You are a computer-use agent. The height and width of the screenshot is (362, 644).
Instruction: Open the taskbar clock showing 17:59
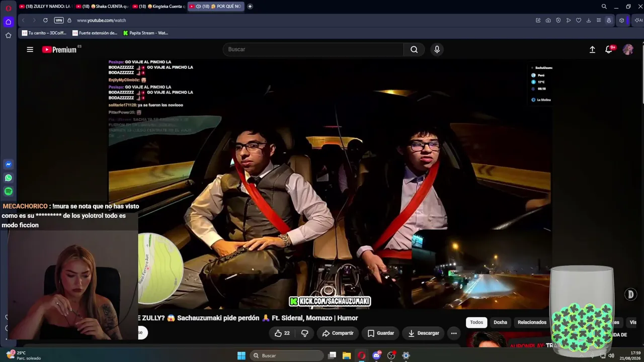click(x=629, y=355)
